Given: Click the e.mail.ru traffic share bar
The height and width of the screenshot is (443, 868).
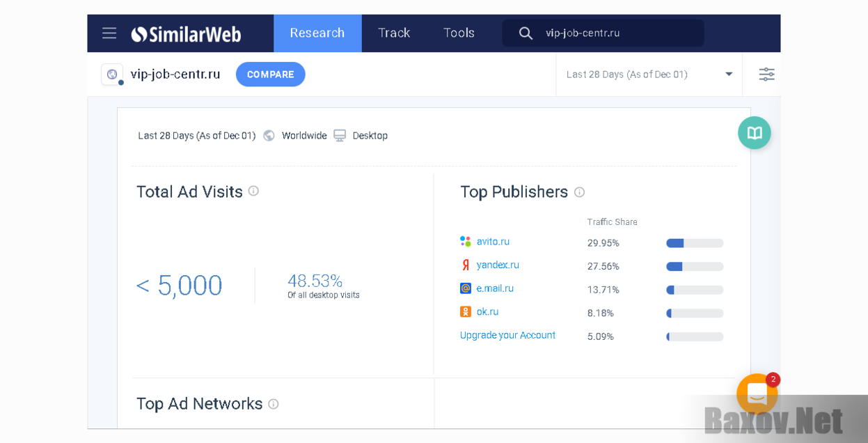Looking at the screenshot, I should 695,290.
